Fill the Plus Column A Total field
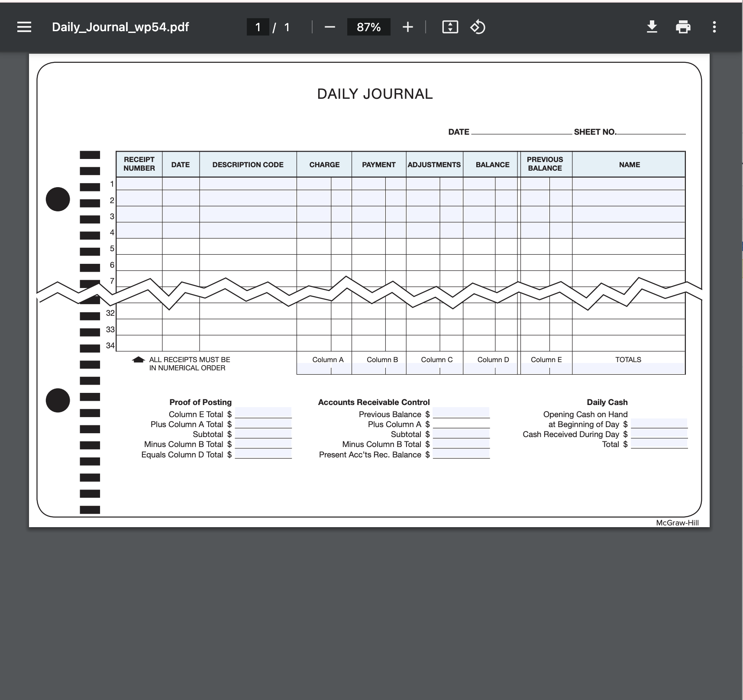The width and height of the screenshot is (743, 700). [x=263, y=423]
